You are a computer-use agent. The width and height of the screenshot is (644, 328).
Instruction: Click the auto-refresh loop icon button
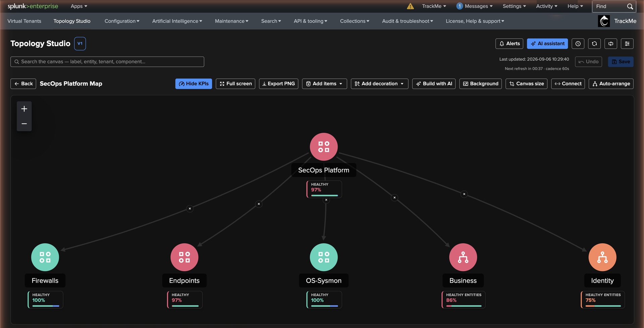tap(611, 44)
